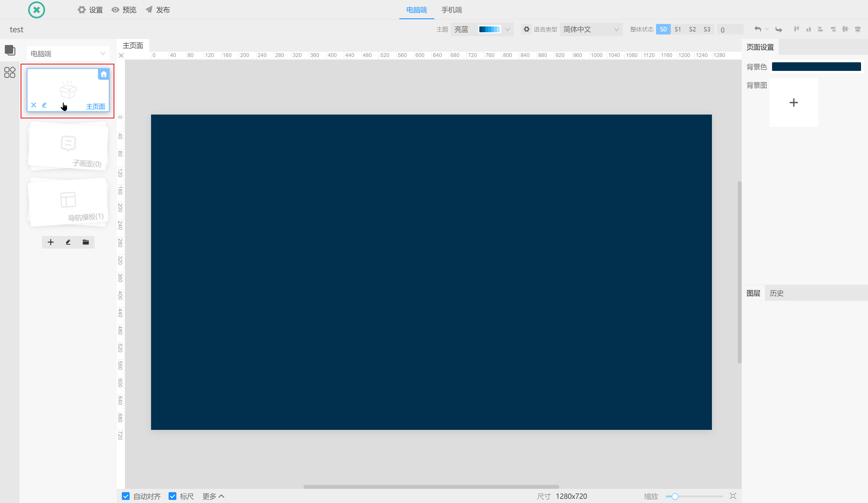868x503 pixels.
Task: Click the folder icon below page list
Action: click(x=86, y=242)
